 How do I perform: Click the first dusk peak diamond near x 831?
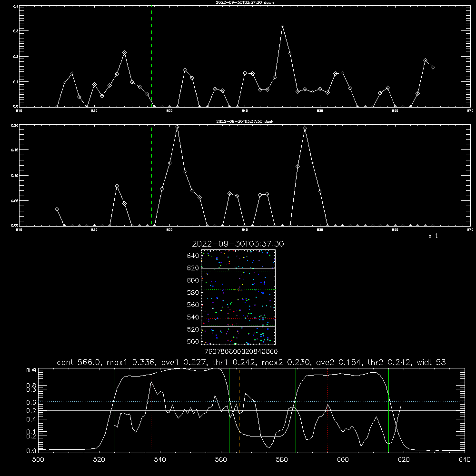coord(177,127)
